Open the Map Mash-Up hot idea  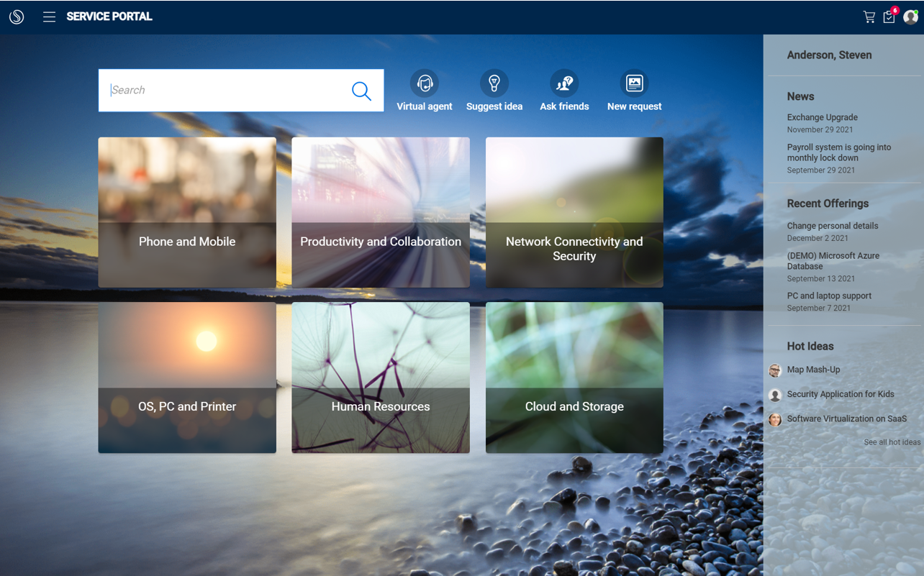812,370
